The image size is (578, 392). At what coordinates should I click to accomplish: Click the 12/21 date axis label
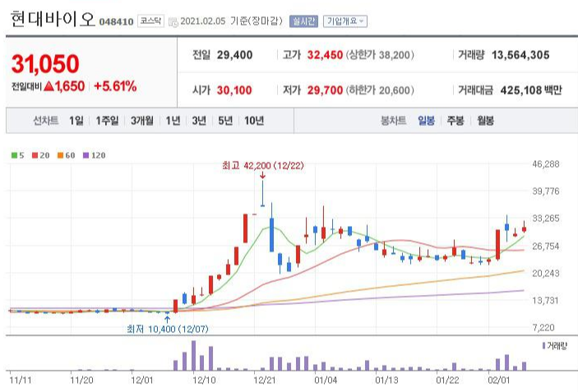(x=264, y=380)
